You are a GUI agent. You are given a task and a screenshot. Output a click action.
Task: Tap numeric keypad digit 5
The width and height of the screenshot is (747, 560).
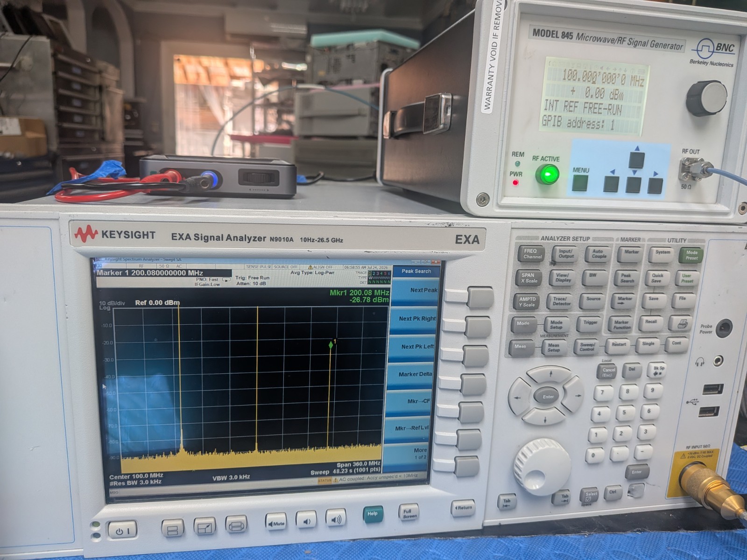(624, 413)
